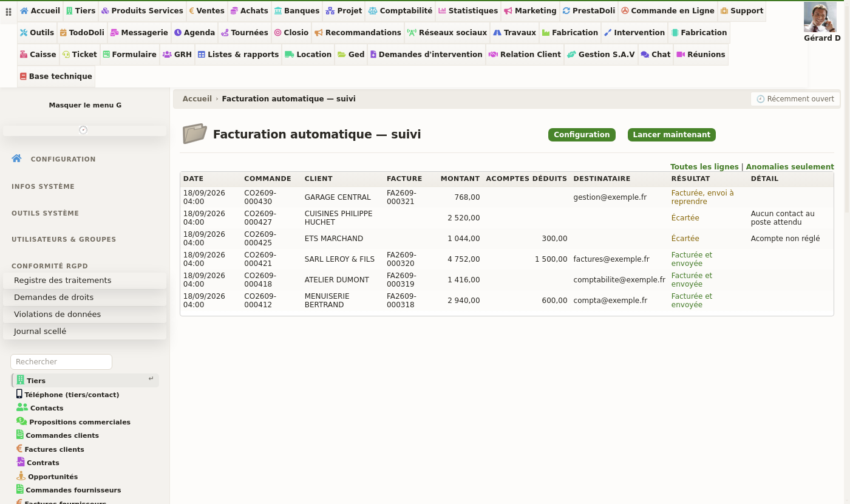Viewport: 850px width, 504px height.
Task: Filter by Anomalies seulement
Action: (x=790, y=167)
